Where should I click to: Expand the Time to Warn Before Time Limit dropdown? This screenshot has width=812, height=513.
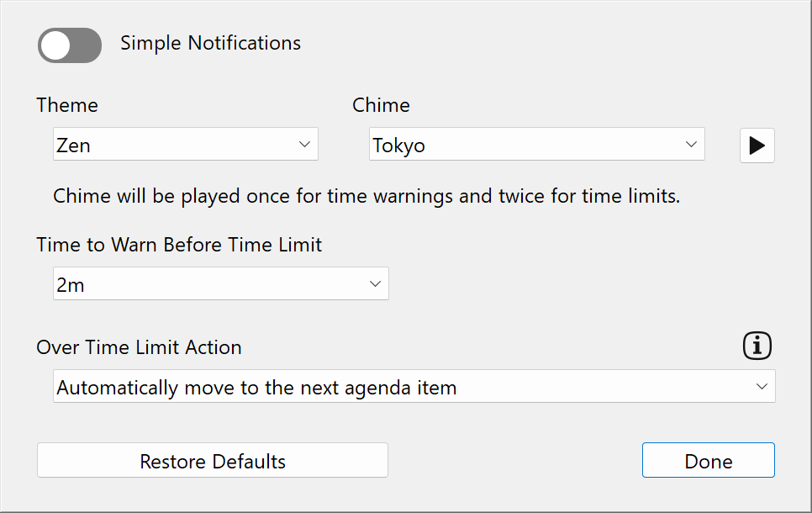click(220, 283)
